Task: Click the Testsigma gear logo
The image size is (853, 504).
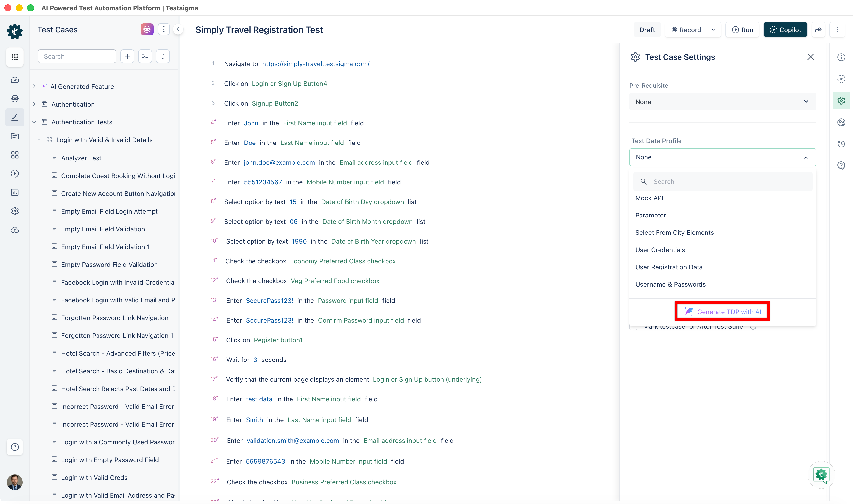Action: pyautogui.click(x=15, y=32)
